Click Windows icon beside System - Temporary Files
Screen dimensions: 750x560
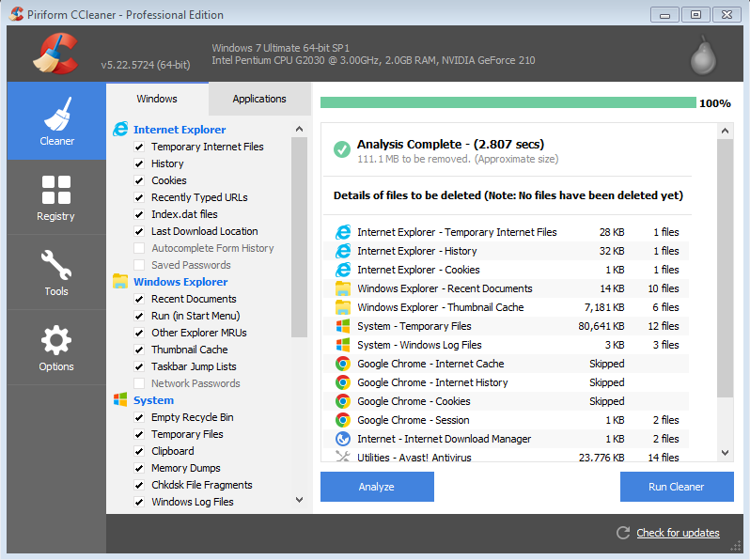343,326
